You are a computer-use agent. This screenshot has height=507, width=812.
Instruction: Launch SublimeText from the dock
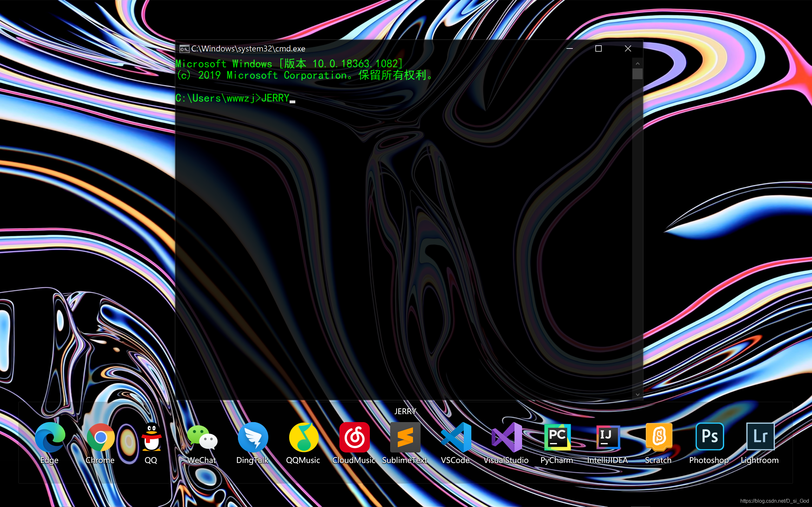click(x=405, y=437)
